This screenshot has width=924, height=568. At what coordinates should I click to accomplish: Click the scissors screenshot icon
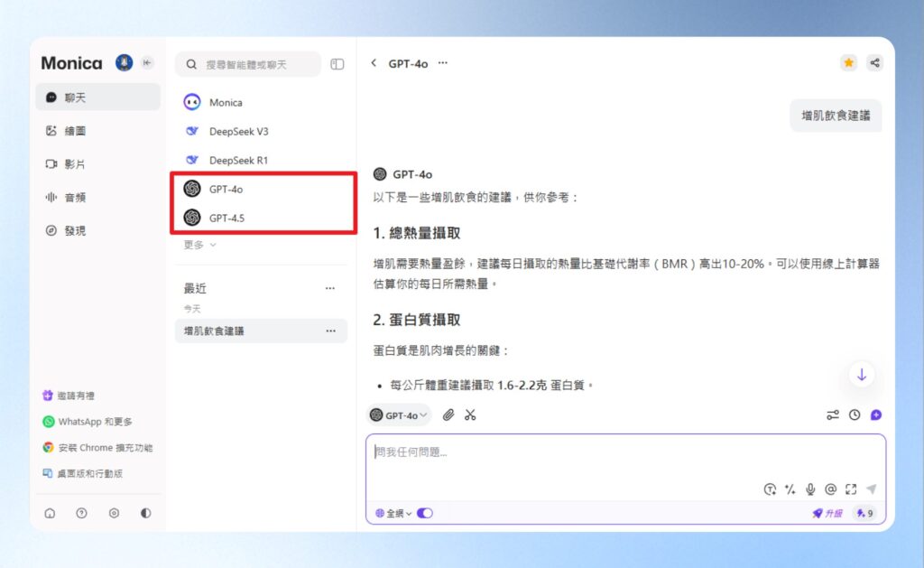(x=469, y=415)
